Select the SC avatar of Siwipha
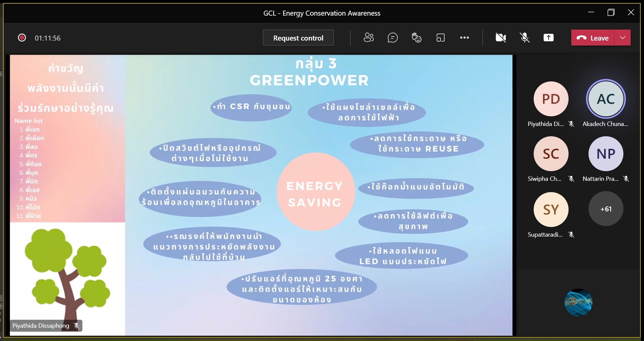The height and width of the screenshot is (341, 644). click(x=551, y=154)
